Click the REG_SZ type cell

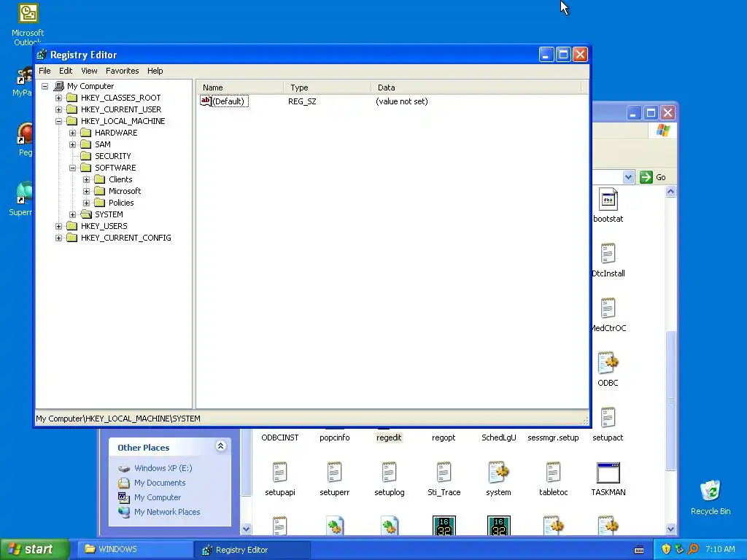click(302, 101)
